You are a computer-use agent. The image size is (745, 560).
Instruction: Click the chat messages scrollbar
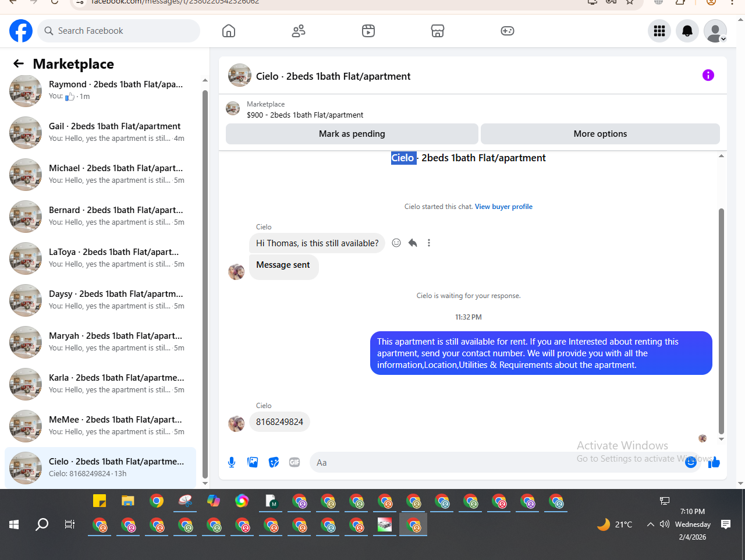[x=722, y=321]
